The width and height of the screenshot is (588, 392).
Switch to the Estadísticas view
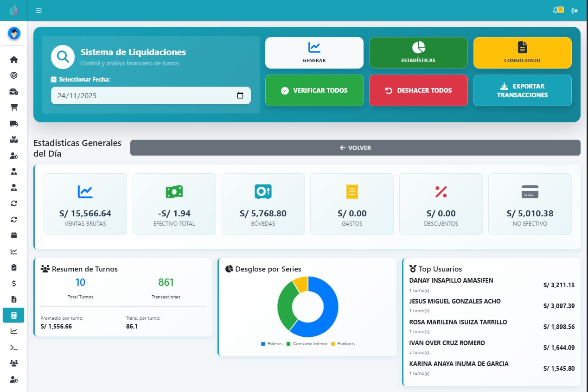pos(418,52)
